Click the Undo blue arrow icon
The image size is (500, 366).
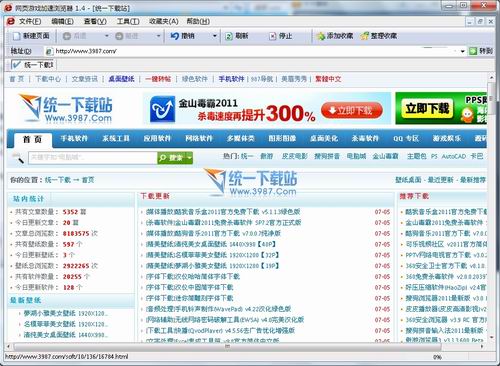click(x=175, y=36)
